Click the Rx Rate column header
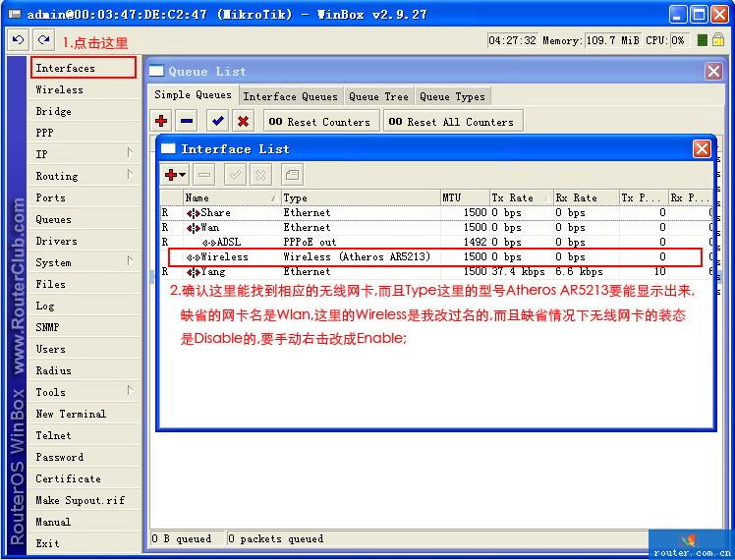The width and height of the screenshot is (735, 560). tap(587, 197)
